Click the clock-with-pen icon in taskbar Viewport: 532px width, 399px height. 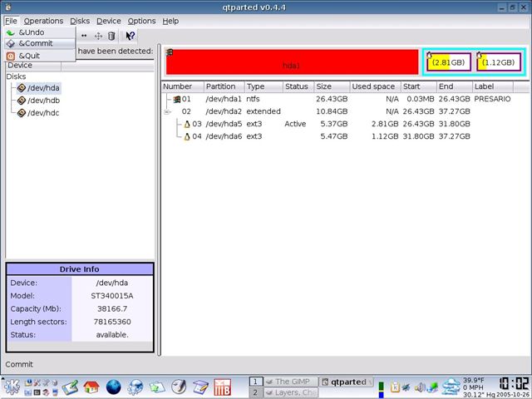click(x=179, y=387)
